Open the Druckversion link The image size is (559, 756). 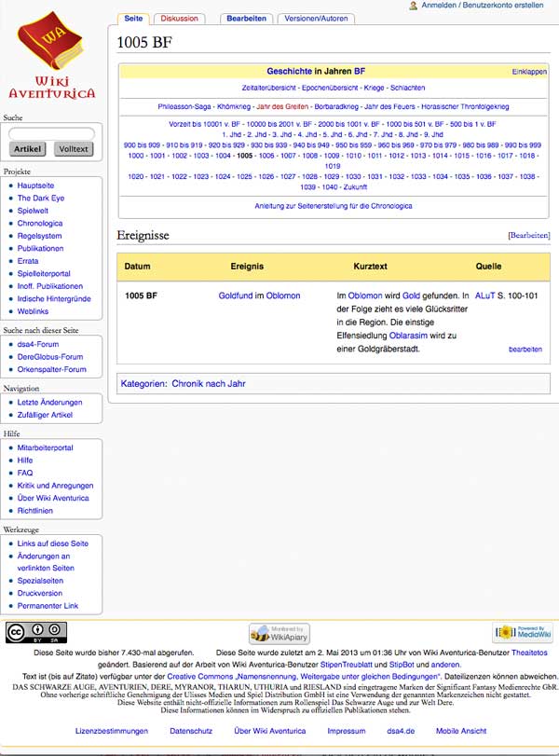click(40, 593)
